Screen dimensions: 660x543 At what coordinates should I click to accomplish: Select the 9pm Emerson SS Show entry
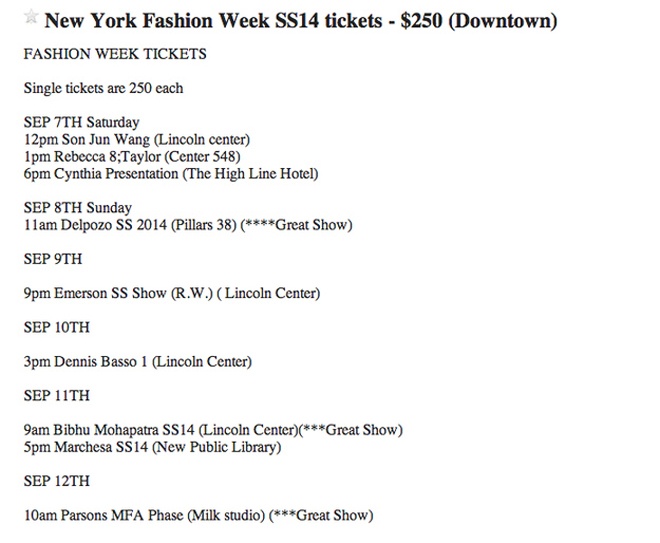[x=171, y=294]
